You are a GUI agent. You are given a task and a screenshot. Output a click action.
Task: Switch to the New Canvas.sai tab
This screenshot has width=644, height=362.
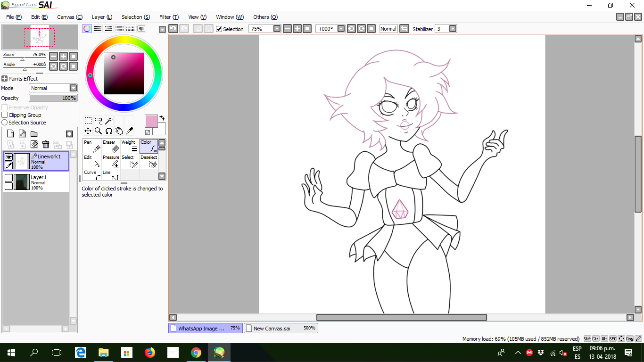[281, 328]
